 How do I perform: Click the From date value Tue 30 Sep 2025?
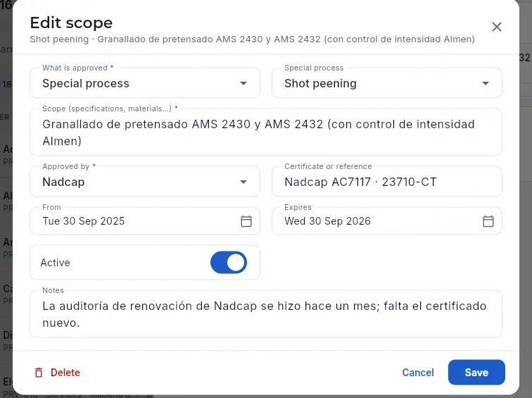(84, 221)
